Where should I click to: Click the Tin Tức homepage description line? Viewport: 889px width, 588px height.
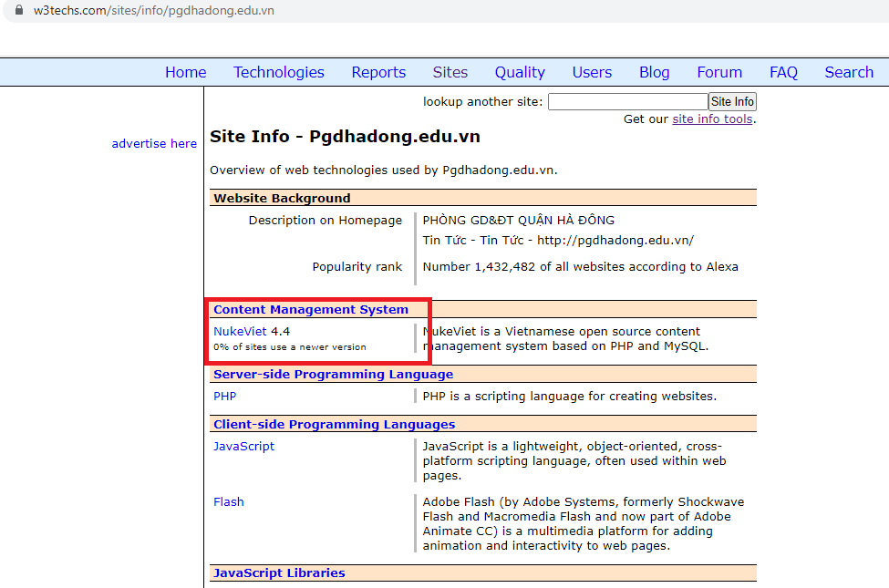click(558, 241)
